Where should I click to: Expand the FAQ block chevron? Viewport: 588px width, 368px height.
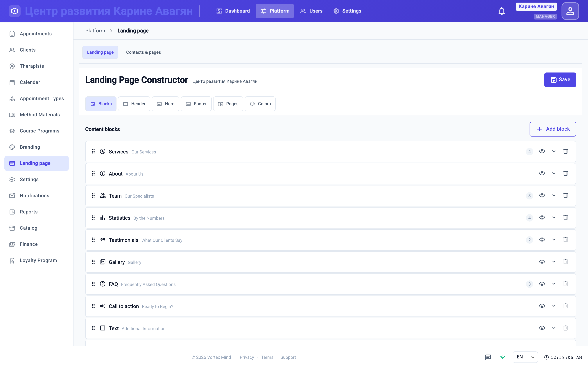coord(554,284)
